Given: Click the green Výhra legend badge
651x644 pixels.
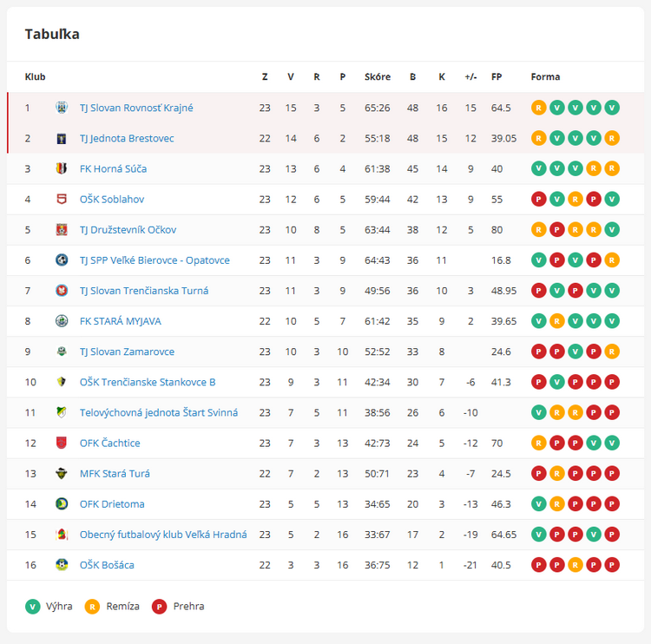Looking at the screenshot, I should 32,606.
